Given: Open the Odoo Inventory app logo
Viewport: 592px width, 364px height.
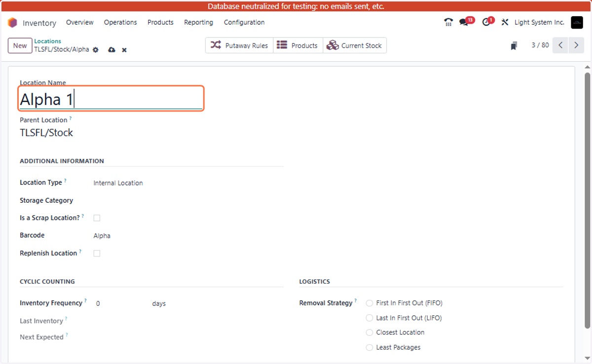Looking at the screenshot, I should click(12, 23).
